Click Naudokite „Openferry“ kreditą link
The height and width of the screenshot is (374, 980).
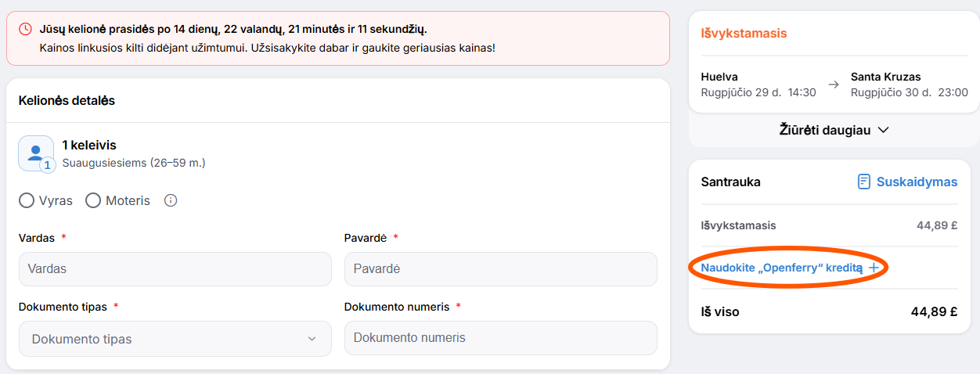(781, 268)
